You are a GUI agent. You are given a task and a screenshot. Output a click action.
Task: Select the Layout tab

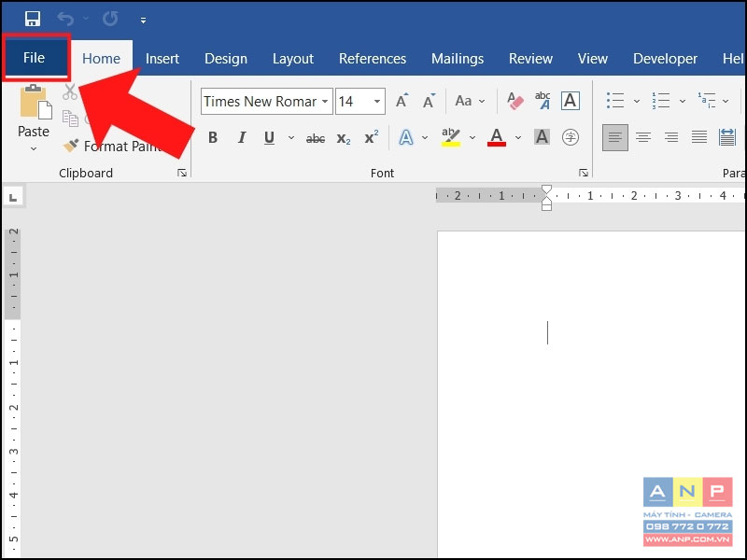293,59
